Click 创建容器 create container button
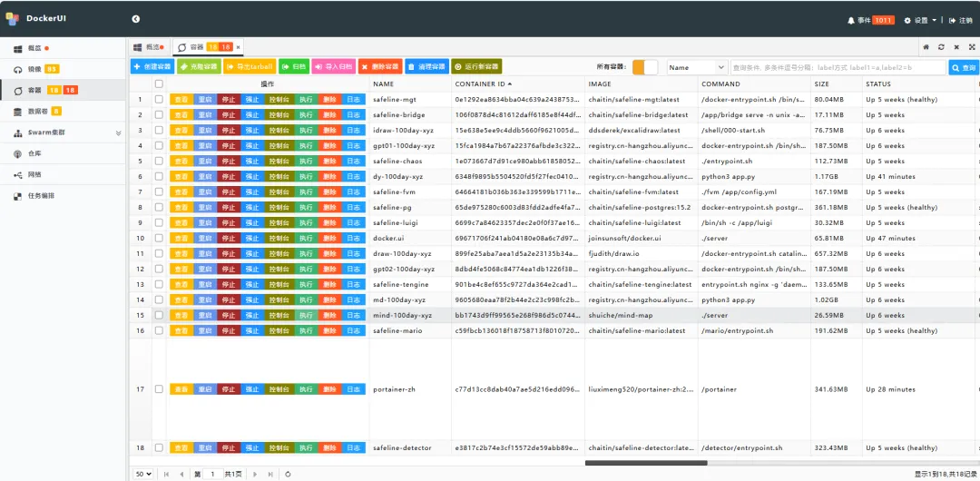This screenshot has height=481, width=980. [152, 66]
